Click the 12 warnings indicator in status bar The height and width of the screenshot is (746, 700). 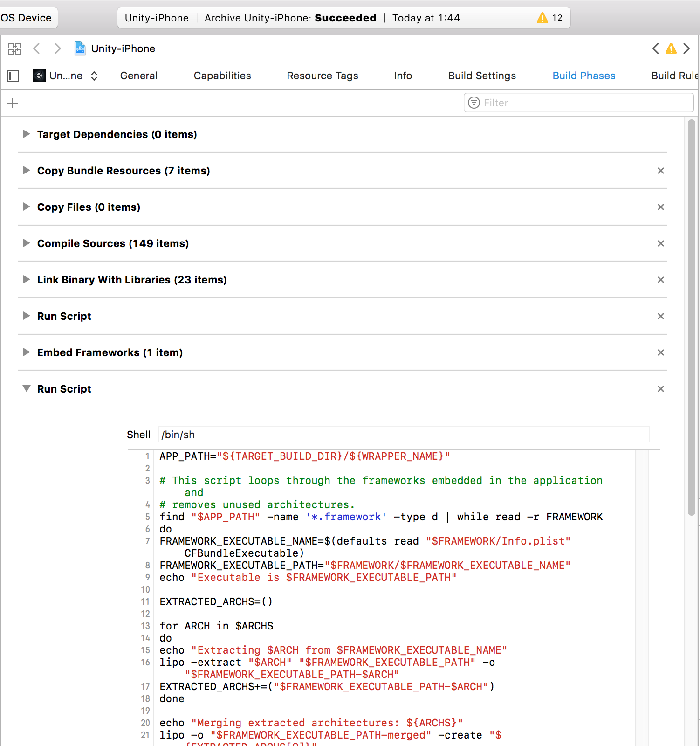pos(550,18)
